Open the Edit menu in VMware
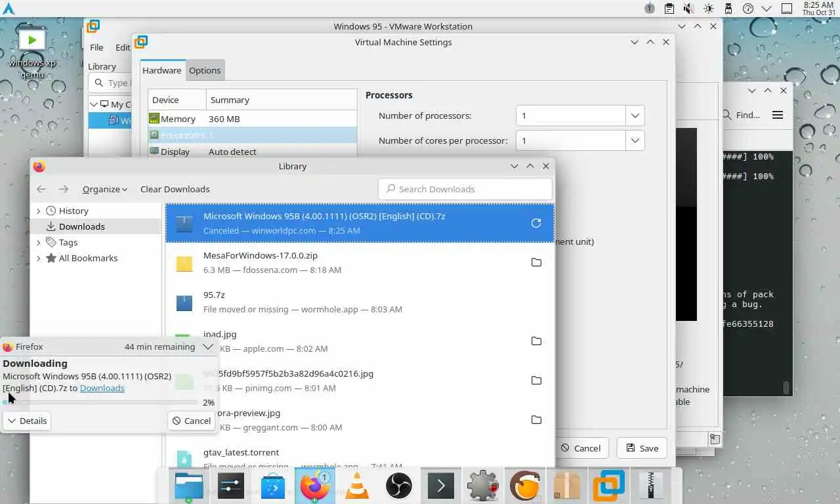This screenshot has width=840, height=504. pos(123,47)
